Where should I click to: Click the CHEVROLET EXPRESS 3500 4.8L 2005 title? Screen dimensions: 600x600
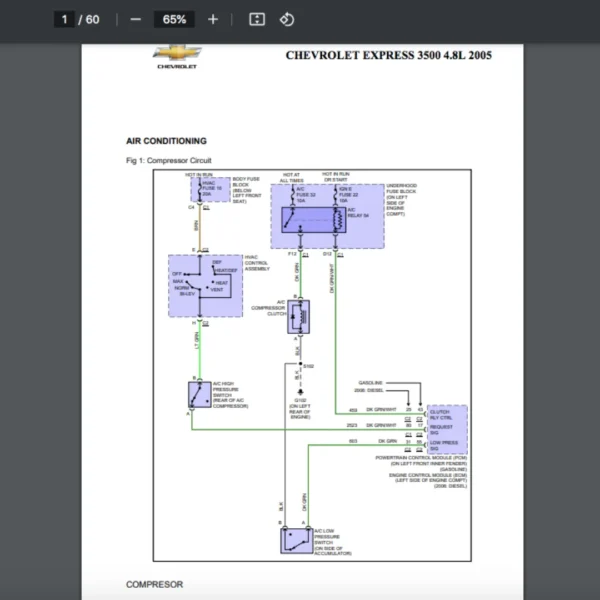(388, 55)
